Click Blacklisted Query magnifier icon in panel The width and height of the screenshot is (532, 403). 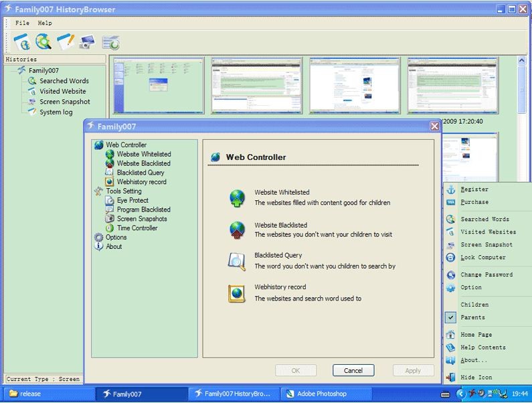point(236,262)
